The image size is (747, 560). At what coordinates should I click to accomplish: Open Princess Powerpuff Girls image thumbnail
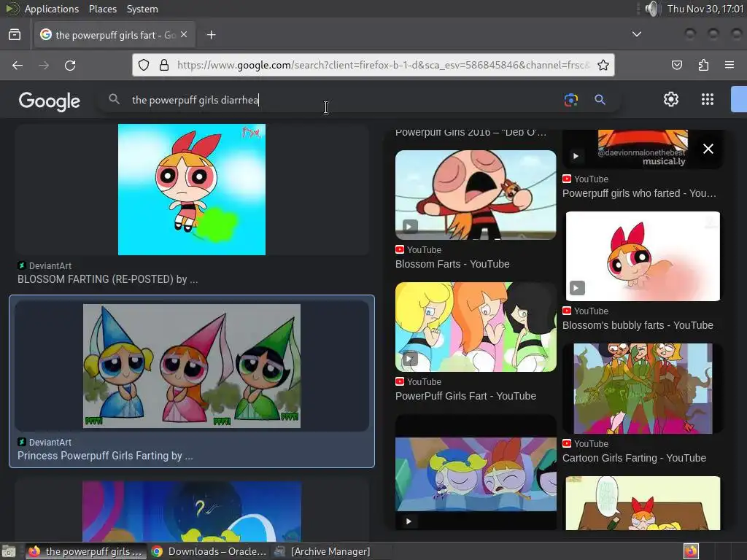tap(192, 366)
